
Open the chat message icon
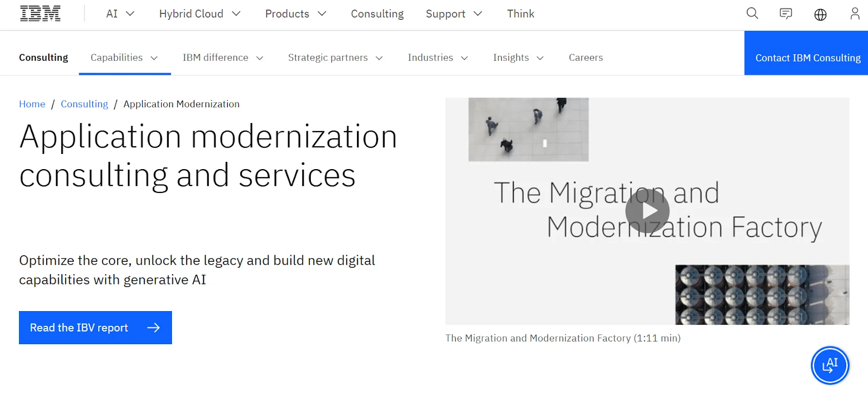786,14
